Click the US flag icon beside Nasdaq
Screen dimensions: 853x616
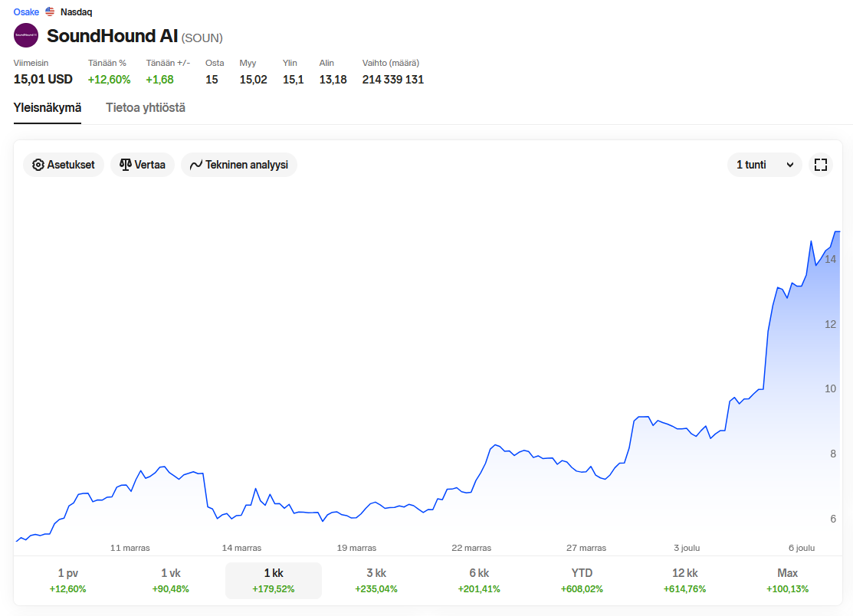(x=50, y=11)
